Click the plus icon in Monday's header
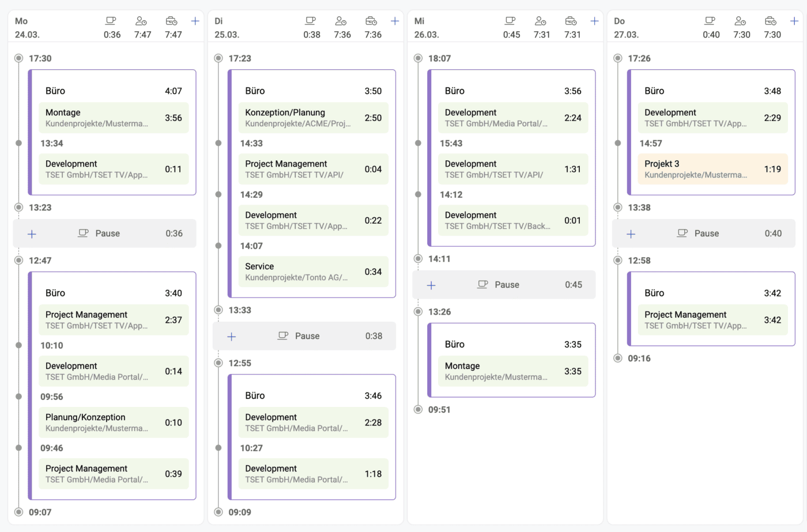The height and width of the screenshot is (532, 807). coord(195,21)
